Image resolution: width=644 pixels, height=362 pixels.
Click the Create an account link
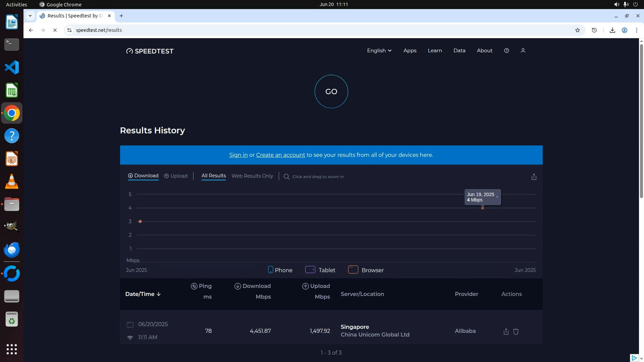(x=280, y=155)
